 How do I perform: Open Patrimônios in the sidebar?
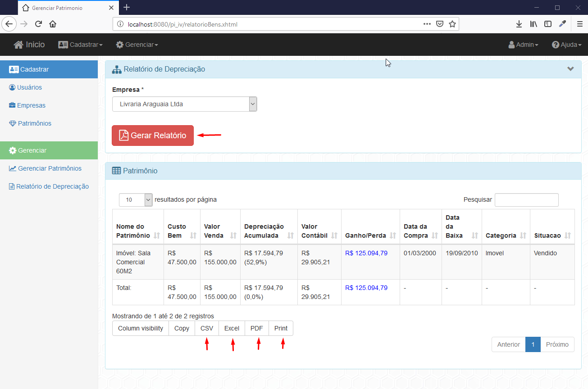(x=30, y=123)
